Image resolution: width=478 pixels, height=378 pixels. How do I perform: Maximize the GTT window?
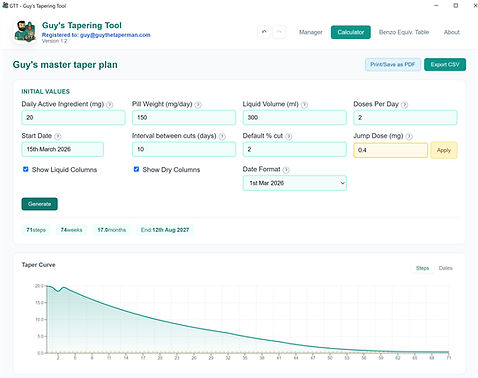tap(456, 5)
